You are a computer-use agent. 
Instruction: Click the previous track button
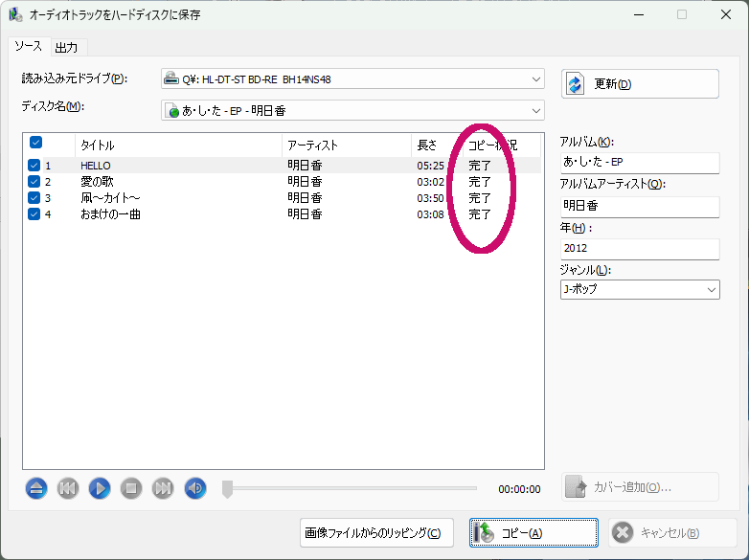click(x=68, y=488)
